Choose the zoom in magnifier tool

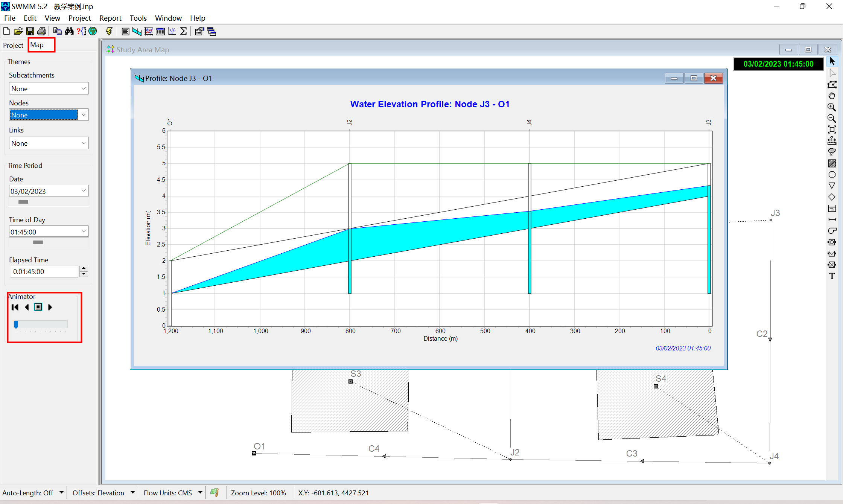click(x=832, y=107)
